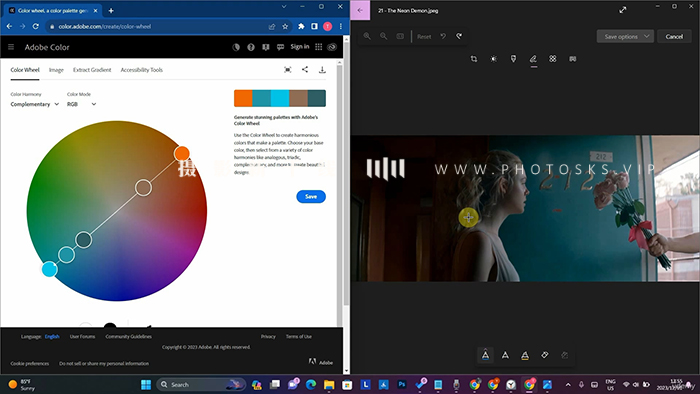Image resolution: width=700 pixels, height=394 pixels.
Task: Click the share icon in Adobe Color
Action: [x=305, y=70]
